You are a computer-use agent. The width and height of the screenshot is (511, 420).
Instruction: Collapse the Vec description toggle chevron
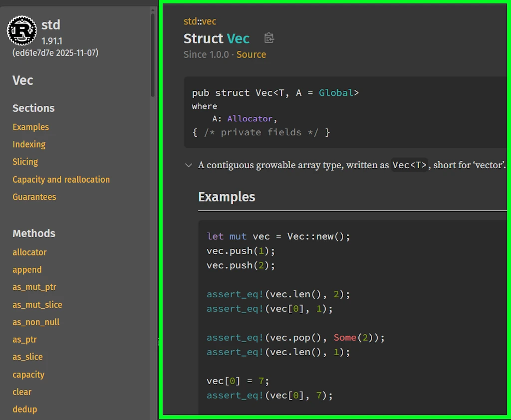click(189, 165)
